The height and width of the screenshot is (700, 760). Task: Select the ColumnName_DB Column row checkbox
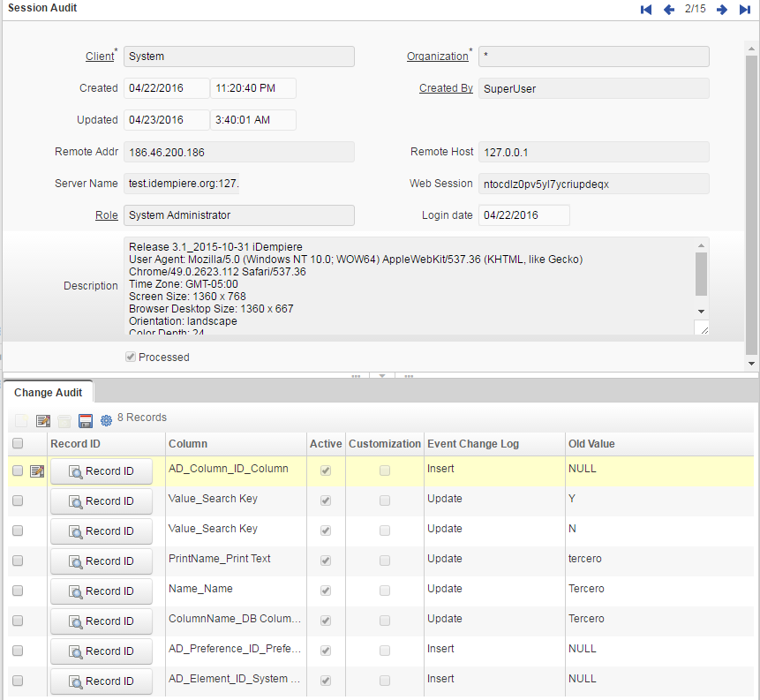click(18, 621)
